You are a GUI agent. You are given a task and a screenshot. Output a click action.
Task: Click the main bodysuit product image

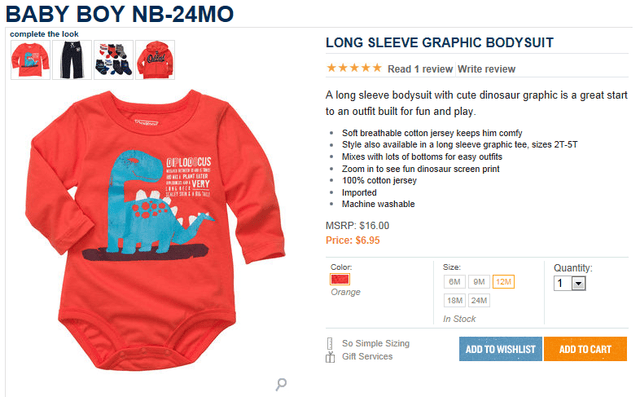click(x=155, y=231)
